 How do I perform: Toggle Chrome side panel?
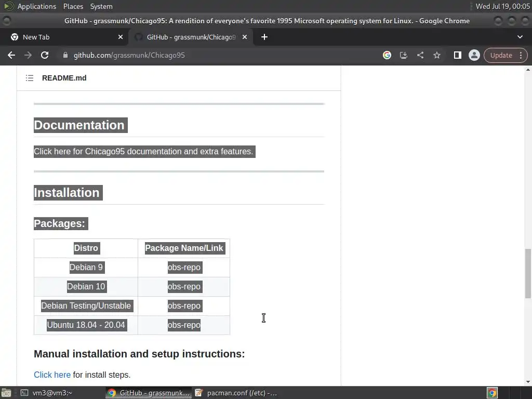tap(457, 55)
